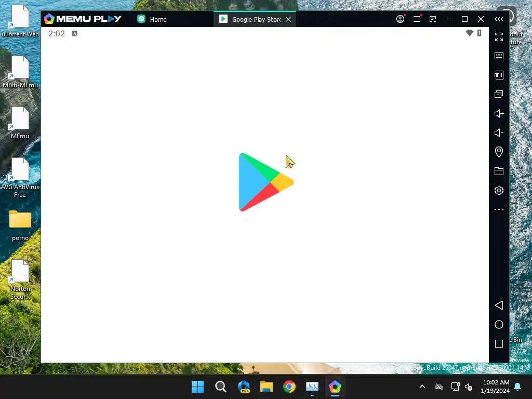Select the MEmu desktop shortcut
The height and width of the screenshot is (399, 532).
[20, 123]
